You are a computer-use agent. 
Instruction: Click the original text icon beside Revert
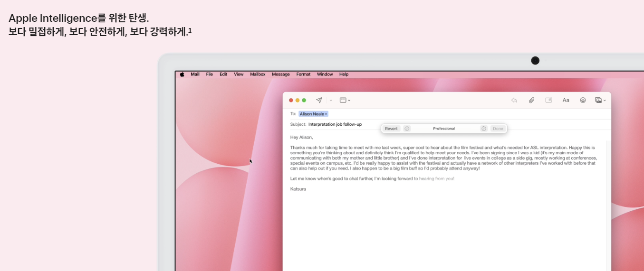tap(407, 129)
